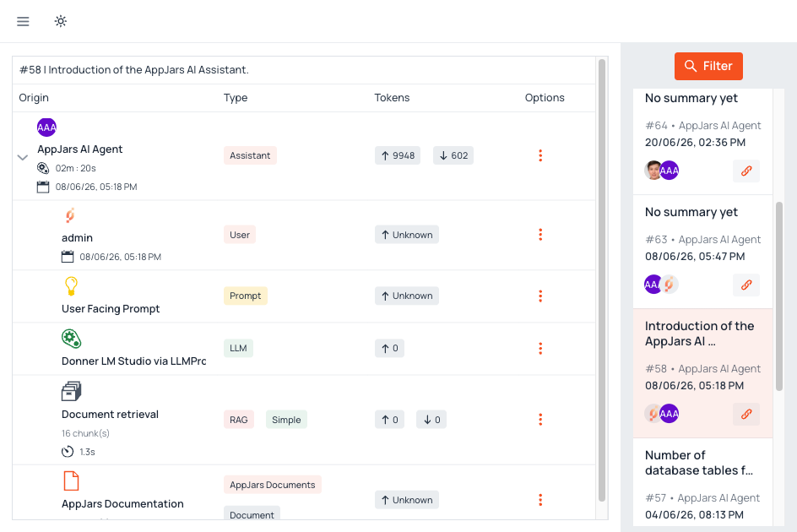The image size is (797, 532).
Task: Open options for AppJars Documentation row
Action: click(x=540, y=500)
